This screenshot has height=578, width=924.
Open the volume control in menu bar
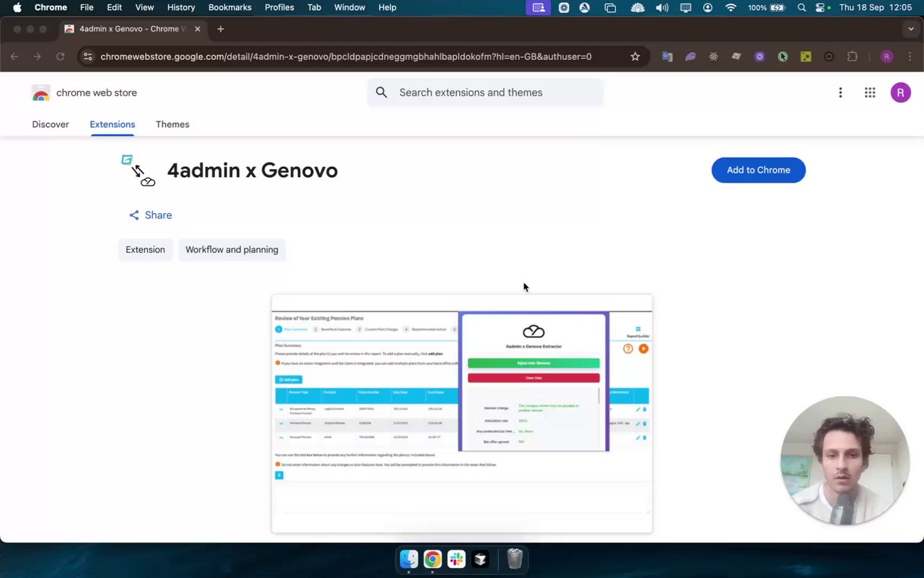[662, 7]
